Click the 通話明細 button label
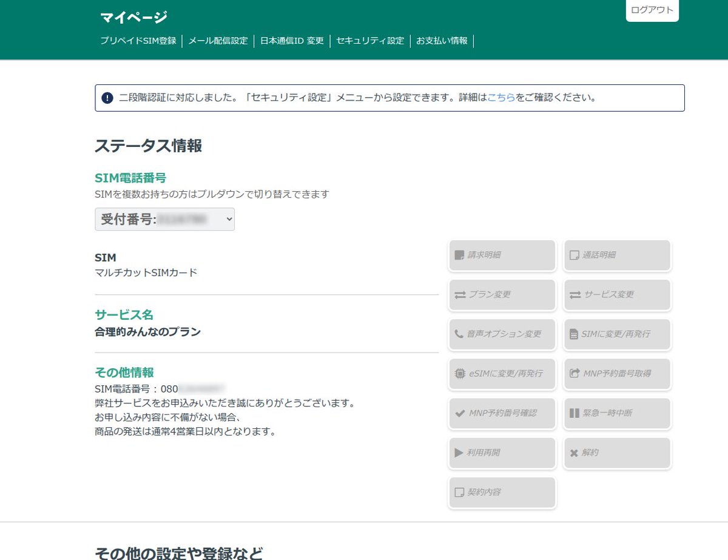Viewport: 728px width, 560px height. coord(599,255)
